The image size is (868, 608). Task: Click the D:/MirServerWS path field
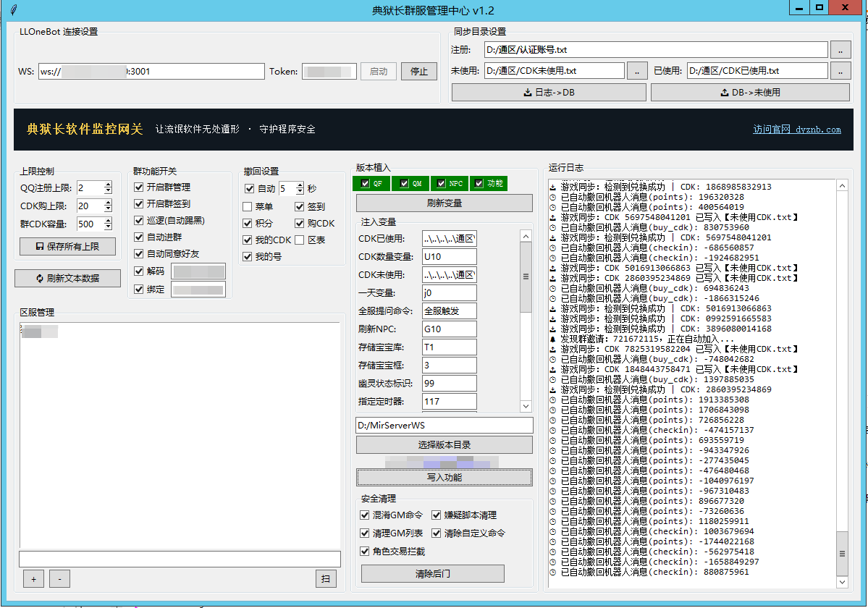[x=444, y=426]
